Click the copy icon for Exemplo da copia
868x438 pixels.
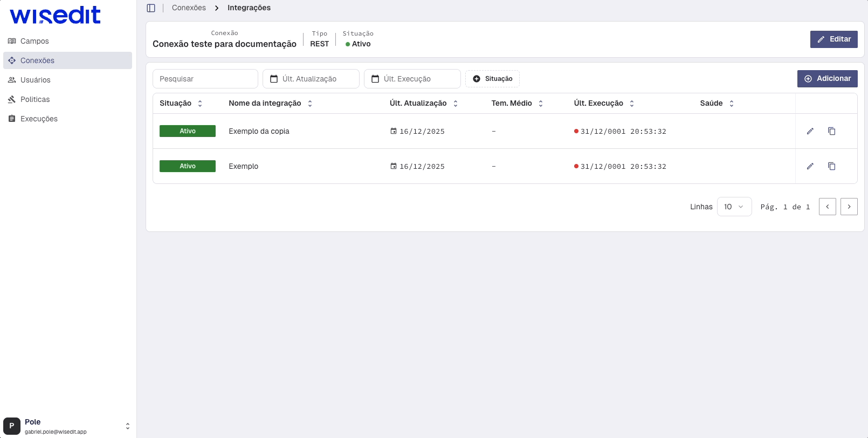pyautogui.click(x=831, y=131)
